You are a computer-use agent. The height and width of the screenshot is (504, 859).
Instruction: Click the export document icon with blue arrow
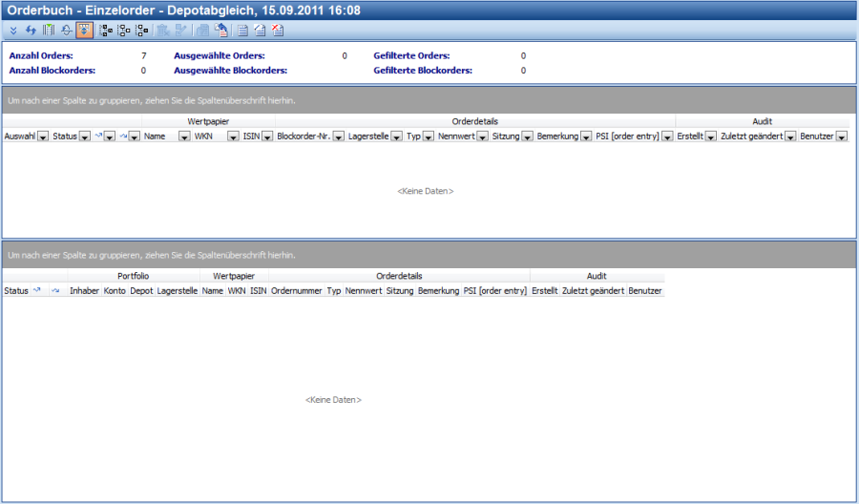tap(220, 30)
